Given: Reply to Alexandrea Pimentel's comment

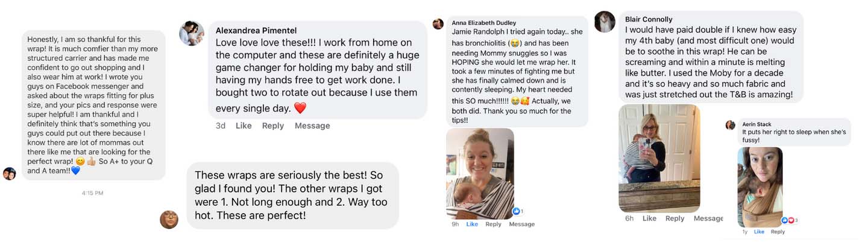Looking at the screenshot, I should point(273,126).
